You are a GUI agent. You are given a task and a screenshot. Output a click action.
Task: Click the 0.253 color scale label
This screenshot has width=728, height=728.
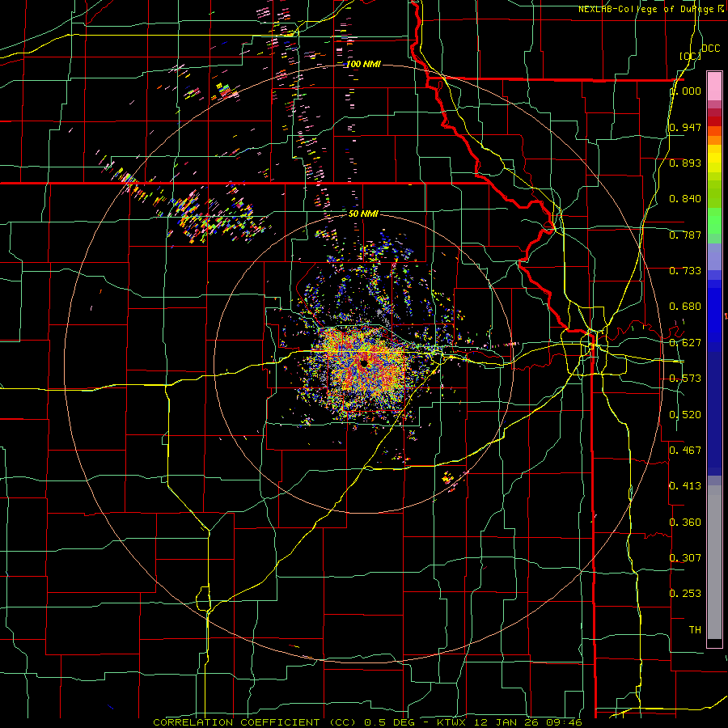point(685,594)
